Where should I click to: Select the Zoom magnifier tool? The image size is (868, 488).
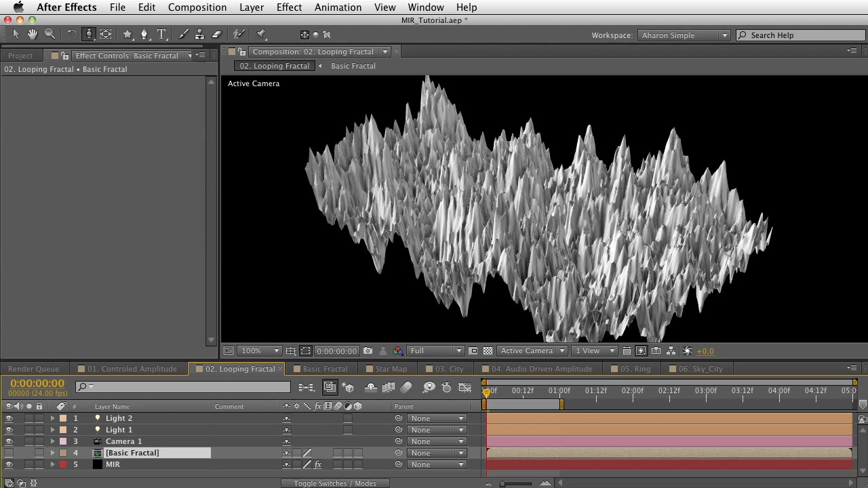click(x=50, y=35)
